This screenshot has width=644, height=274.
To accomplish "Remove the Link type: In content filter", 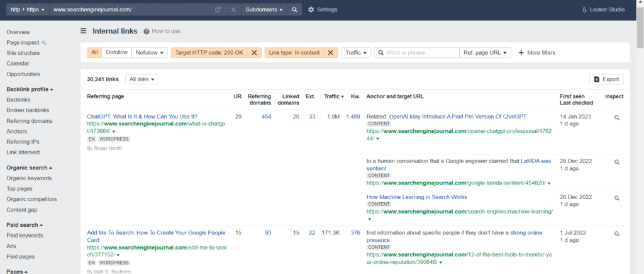I will click(x=330, y=53).
